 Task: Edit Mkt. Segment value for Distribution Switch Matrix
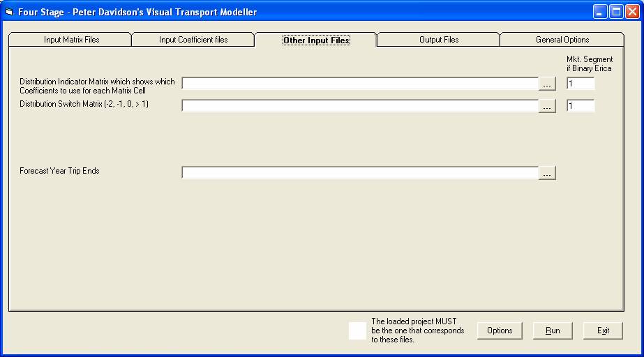tap(581, 105)
